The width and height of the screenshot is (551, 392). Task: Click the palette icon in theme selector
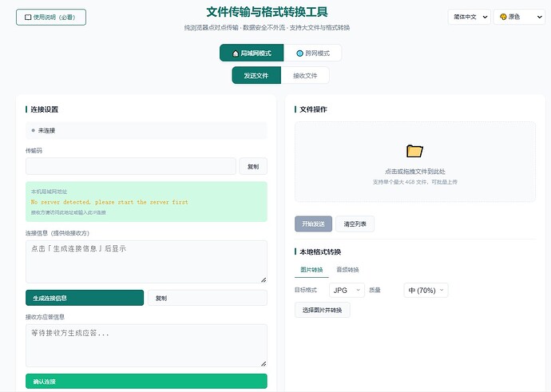pos(503,17)
